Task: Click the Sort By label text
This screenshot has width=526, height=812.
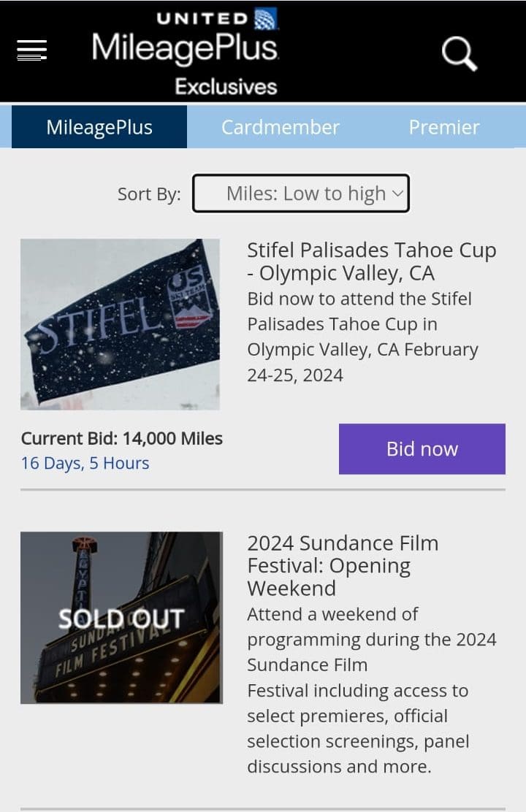Action: click(x=149, y=194)
